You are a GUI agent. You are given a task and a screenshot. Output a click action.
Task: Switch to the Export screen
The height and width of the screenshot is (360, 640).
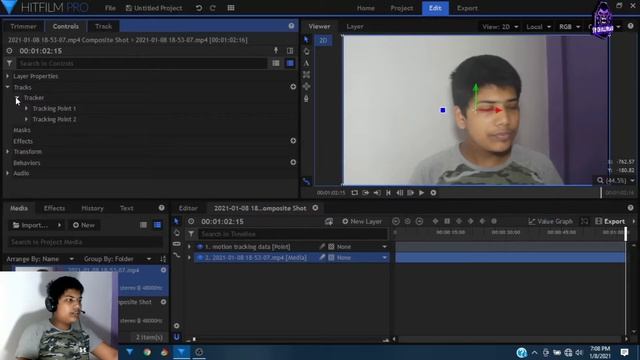467,8
